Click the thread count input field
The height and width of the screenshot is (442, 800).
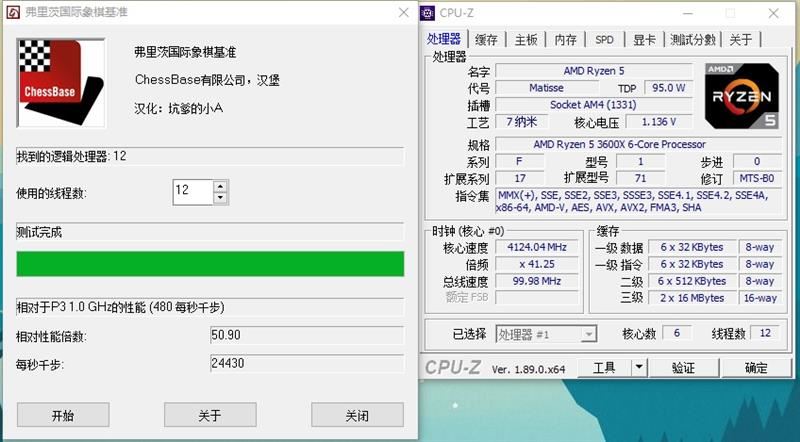(193, 192)
